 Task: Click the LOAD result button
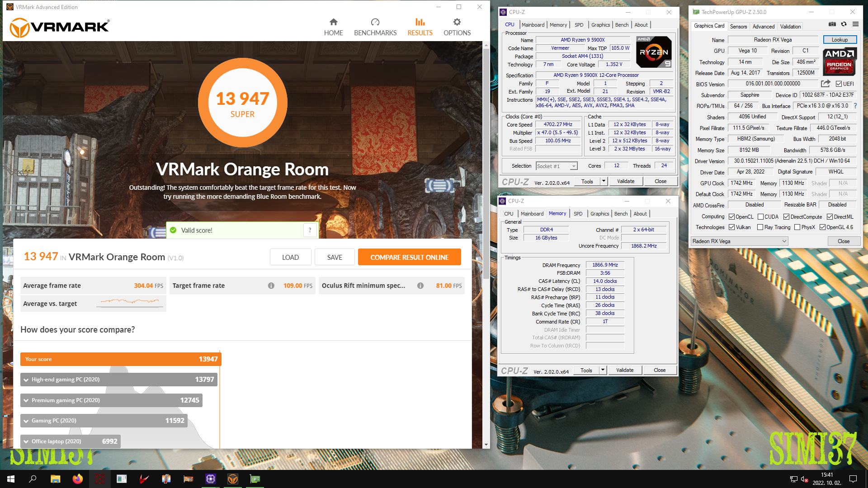[290, 257]
